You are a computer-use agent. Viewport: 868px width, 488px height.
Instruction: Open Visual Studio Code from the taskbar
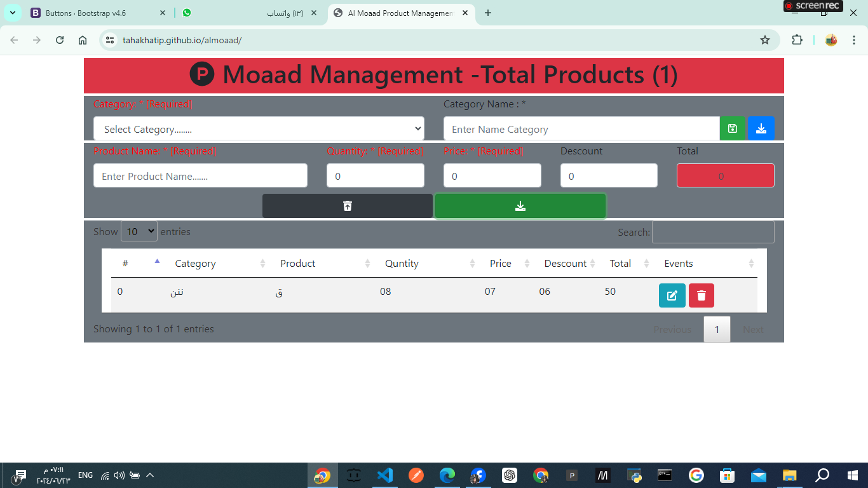(x=384, y=475)
